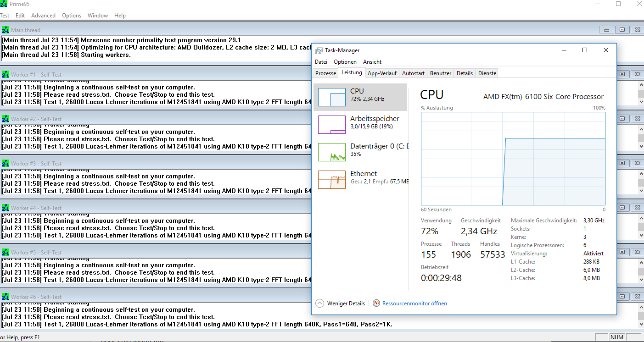Image resolution: width=644 pixels, height=342 pixels.
Task: Maximize the Worker #6 child window
Action: (622, 297)
